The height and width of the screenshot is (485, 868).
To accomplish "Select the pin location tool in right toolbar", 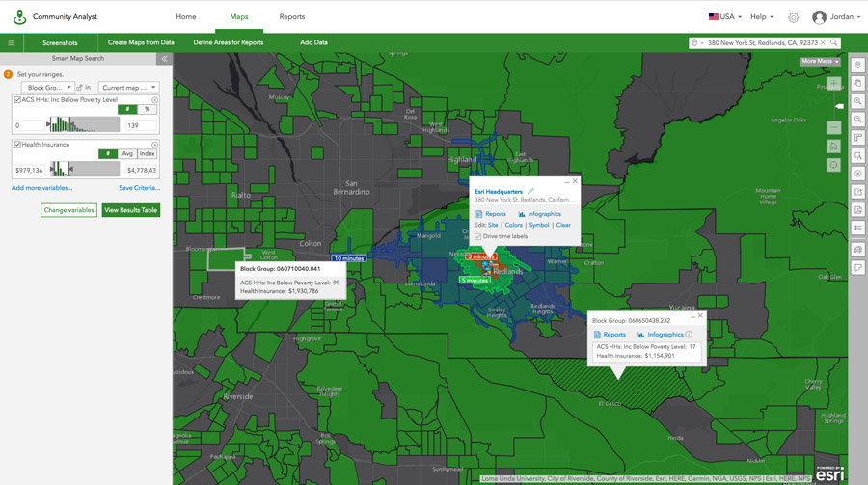I will (x=857, y=66).
